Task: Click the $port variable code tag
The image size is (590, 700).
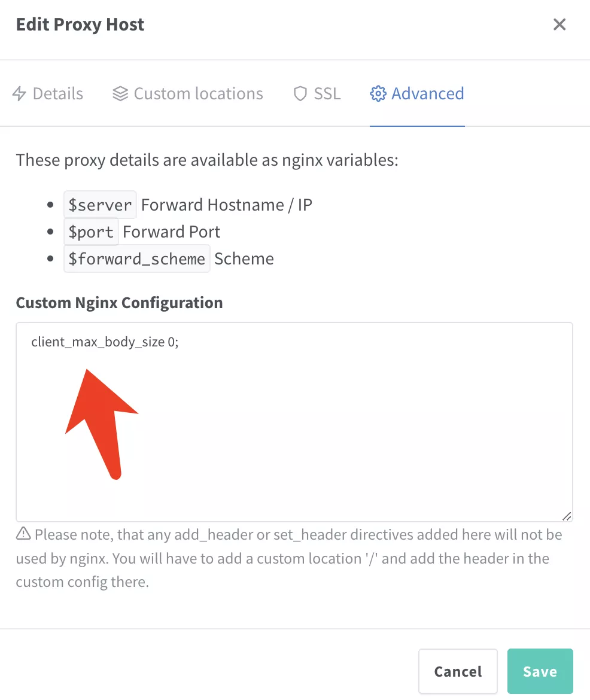Action: (x=91, y=232)
